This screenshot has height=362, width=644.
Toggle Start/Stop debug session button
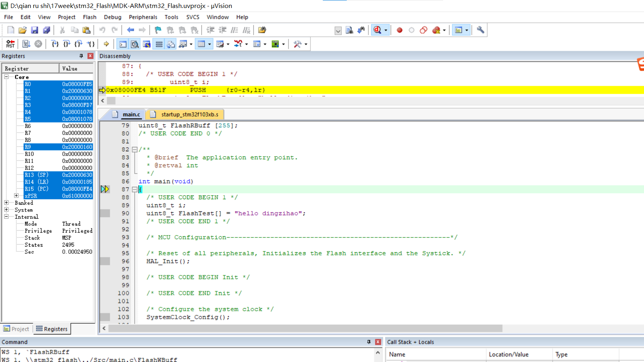(377, 30)
